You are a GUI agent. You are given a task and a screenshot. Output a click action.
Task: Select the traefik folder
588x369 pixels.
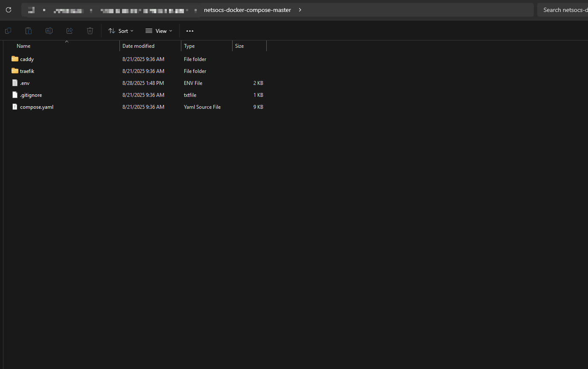[x=27, y=71]
